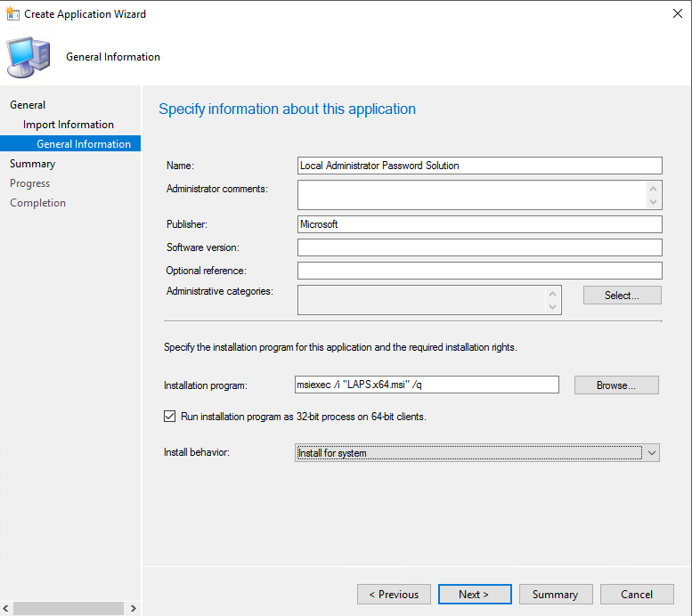Cancel the wizard

(x=636, y=595)
